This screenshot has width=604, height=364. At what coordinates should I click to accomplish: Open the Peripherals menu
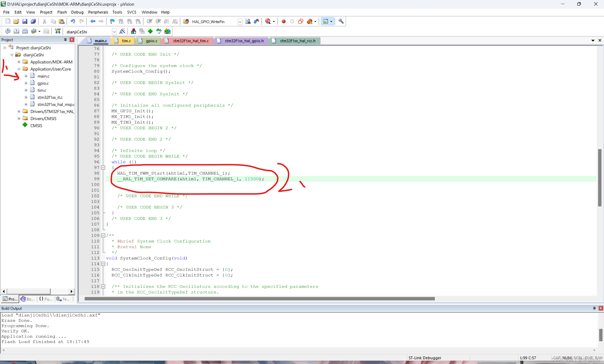pos(98,12)
